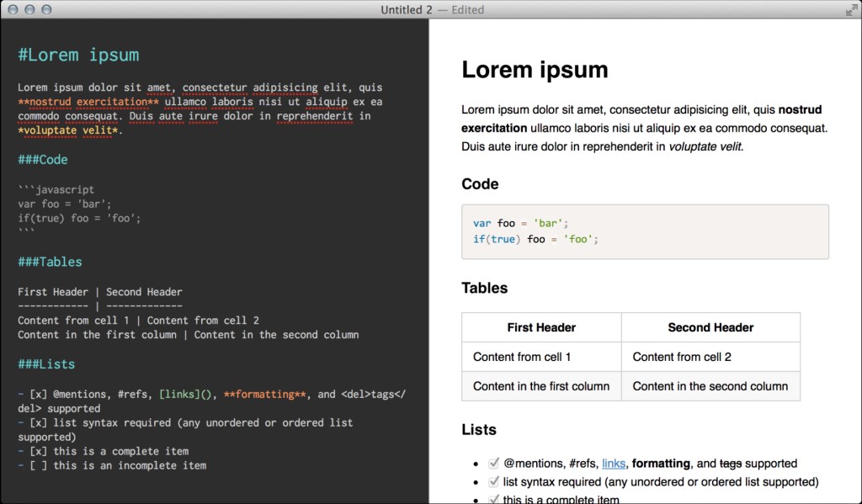Click bold 'formatting' in the preview list

click(661, 464)
